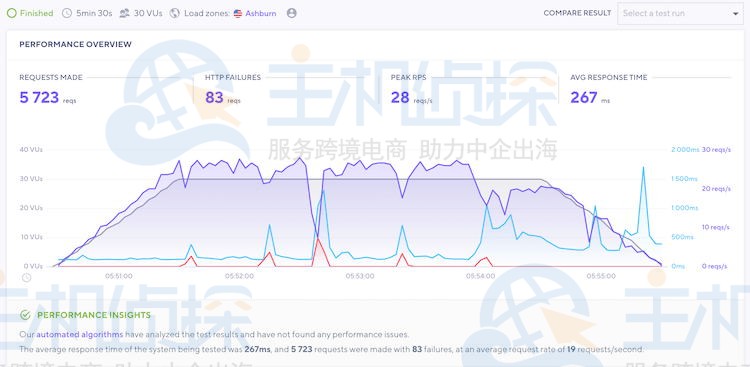Click the tallest response time spike
The height and width of the screenshot is (367, 750).
[643, 168]
